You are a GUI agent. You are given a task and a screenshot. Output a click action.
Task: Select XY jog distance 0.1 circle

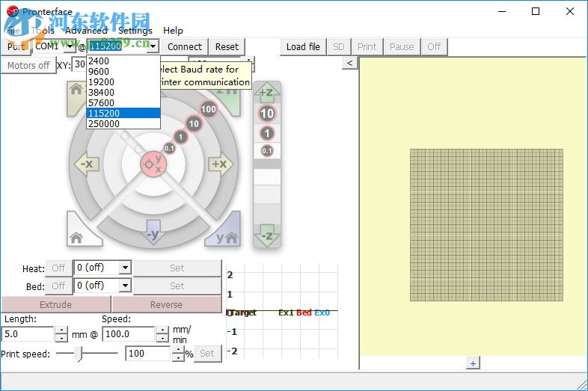pyautogui.click(x=170, y=148)
